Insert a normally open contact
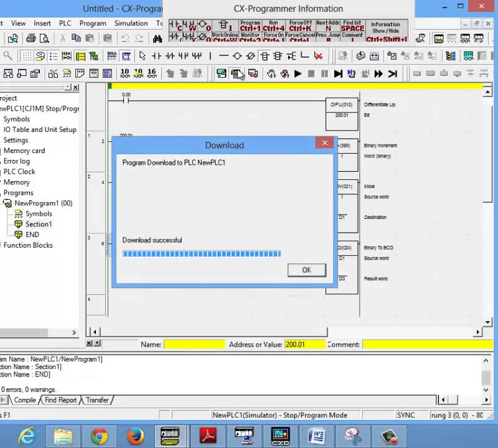The width and height of the screenshot is (498, 448). coord(156,56)
